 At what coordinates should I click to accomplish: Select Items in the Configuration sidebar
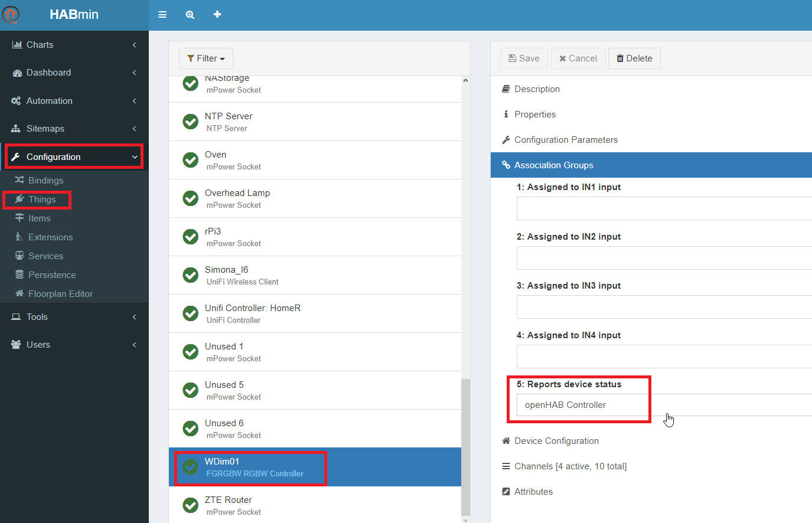38,218
